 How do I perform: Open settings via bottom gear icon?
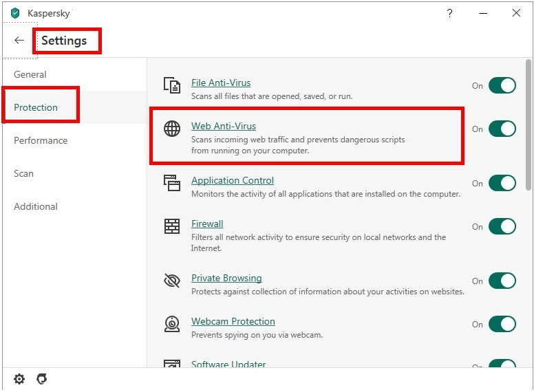[x=19, y=379]
